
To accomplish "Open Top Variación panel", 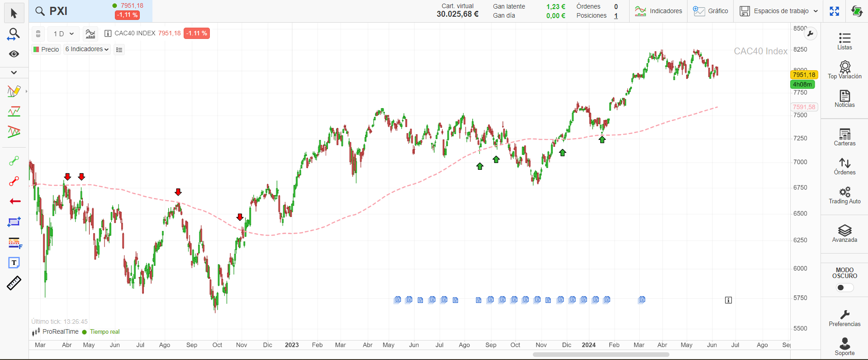I will [x=844, y=70].
